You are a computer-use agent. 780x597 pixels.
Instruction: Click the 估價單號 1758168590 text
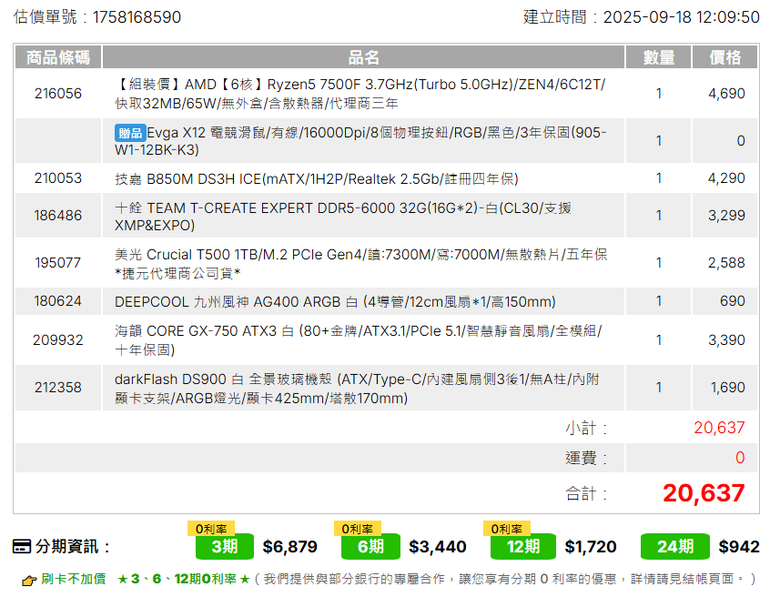[97, 17]
